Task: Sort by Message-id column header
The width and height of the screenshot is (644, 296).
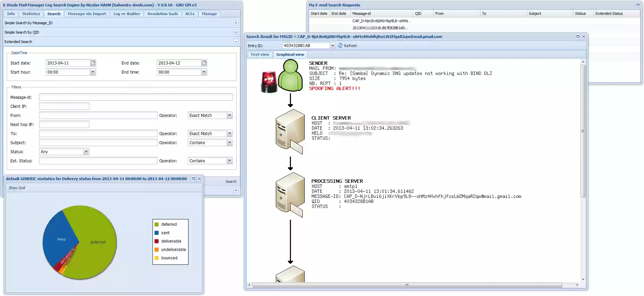Action: (381, 13)
